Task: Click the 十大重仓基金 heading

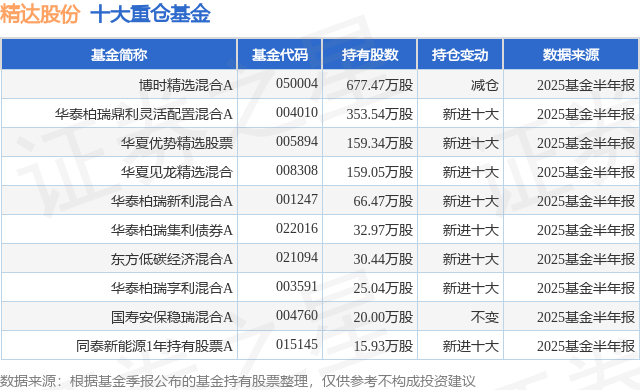Action: 150,14
